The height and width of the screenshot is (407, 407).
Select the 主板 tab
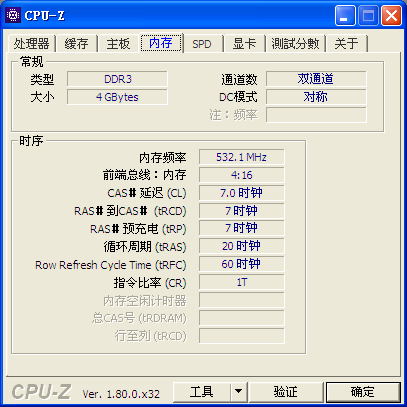coord(118,43)
